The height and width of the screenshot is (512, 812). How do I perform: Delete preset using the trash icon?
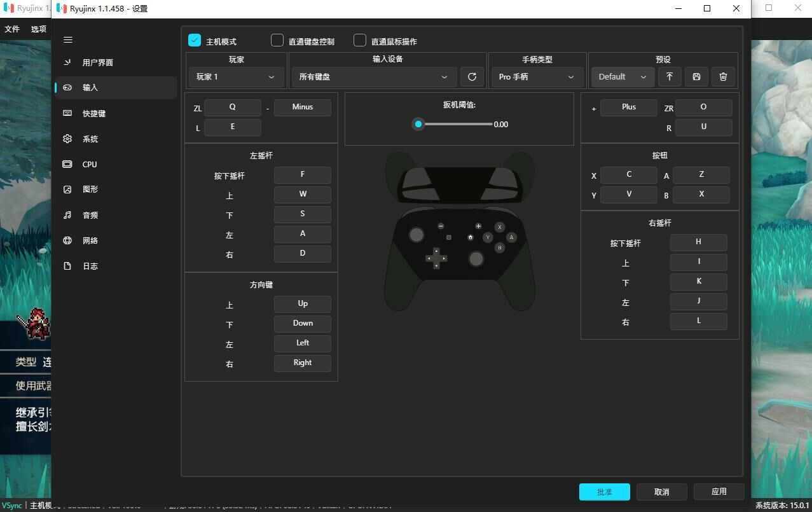723,77
